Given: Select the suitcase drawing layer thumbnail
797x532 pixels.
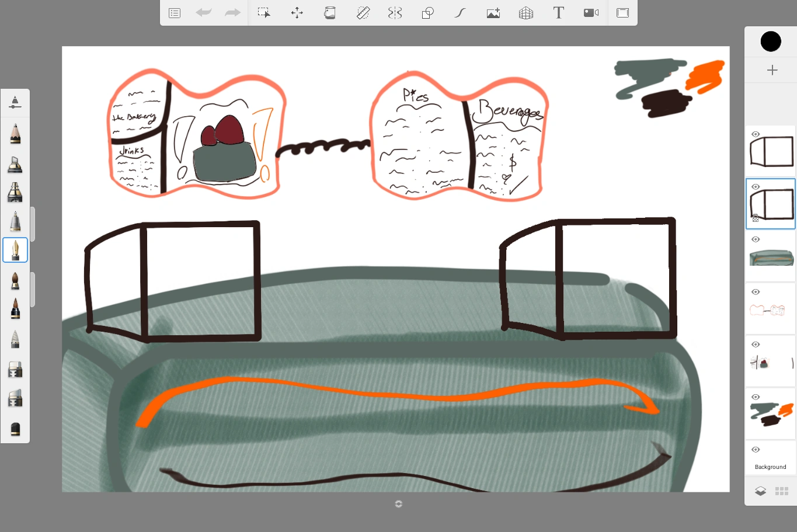Looking at the screenshot, I should coord(770,257).
